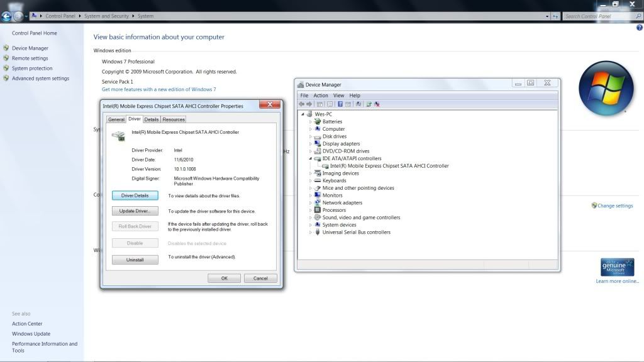Click Scan for hardware changes icon
The width and height of the screenshot is (644, 362).
pyautogui.click(x=358, y=104)
